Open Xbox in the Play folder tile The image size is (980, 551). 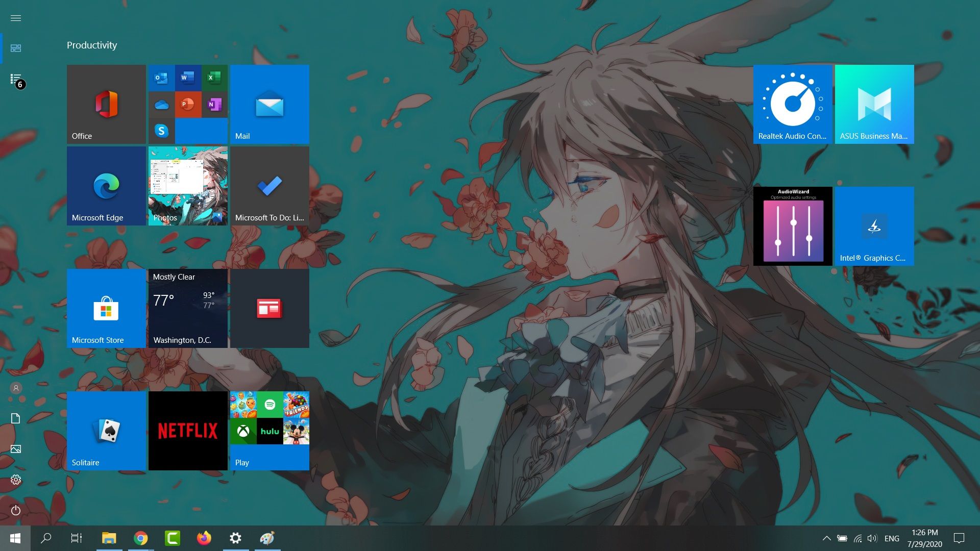tap(243, 431)
